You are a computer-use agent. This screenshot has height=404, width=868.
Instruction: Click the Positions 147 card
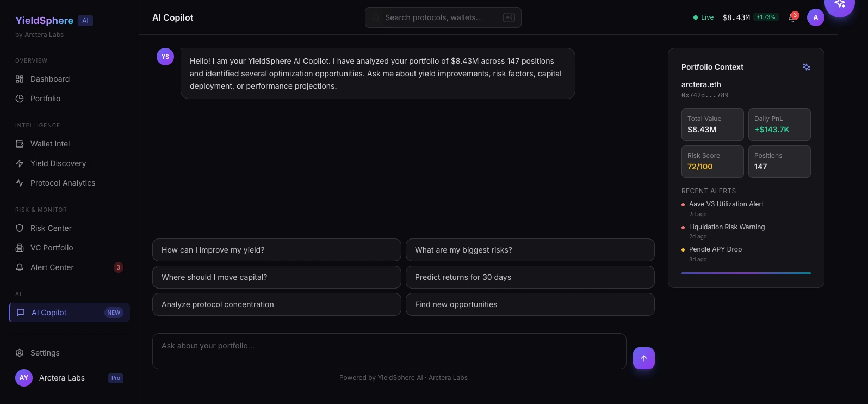(779, 162)
